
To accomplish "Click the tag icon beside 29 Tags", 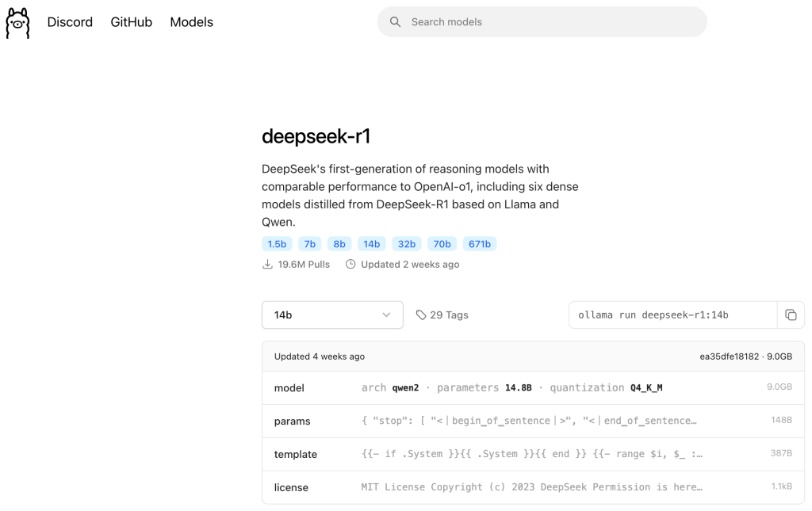I will (421, 315).
